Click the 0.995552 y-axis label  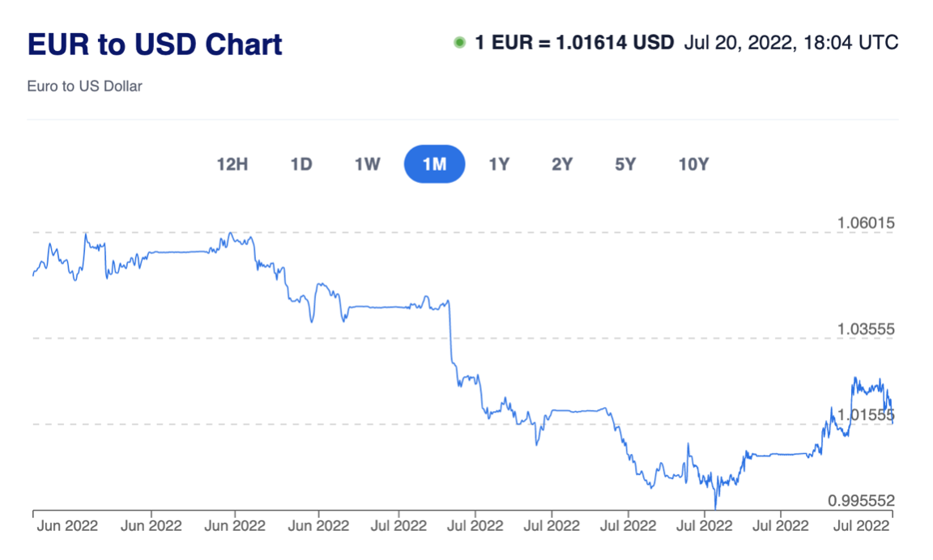tap(860, 501)
